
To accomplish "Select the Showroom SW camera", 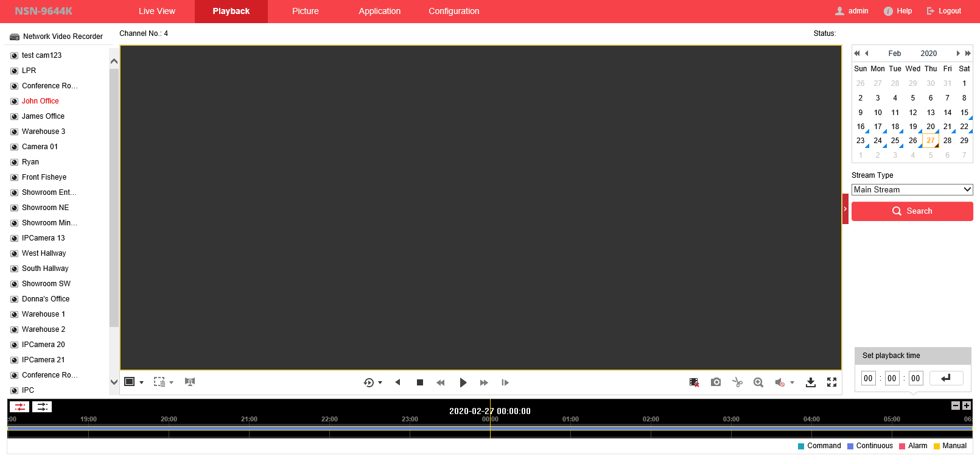I will coord(46,284).
